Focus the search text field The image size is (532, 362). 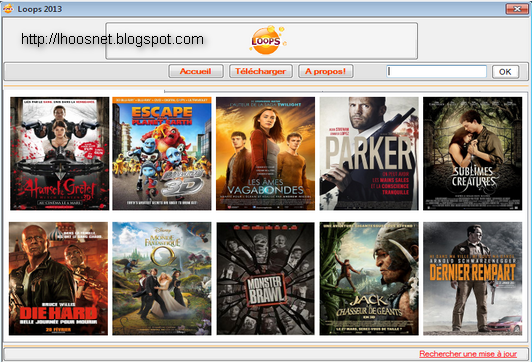pos(436,72)
